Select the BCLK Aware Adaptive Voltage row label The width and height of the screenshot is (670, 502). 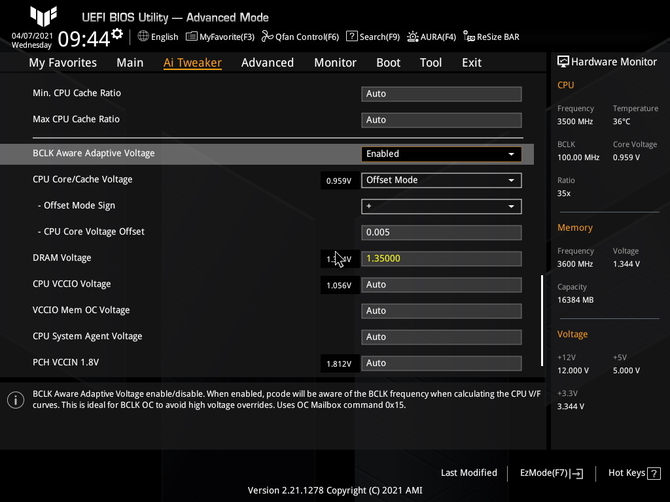pyautogui.click(x=94, y=153)
